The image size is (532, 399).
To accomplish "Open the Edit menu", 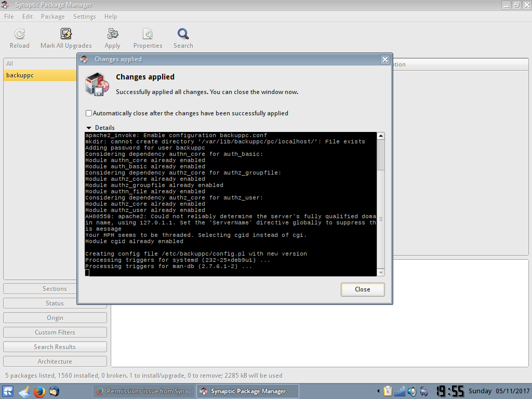I will [x=28, y=17].
